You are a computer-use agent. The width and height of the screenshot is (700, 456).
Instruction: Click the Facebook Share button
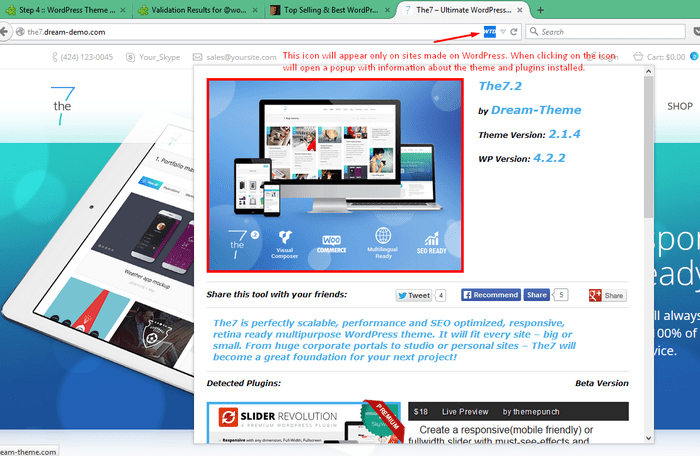click(537, 295)
